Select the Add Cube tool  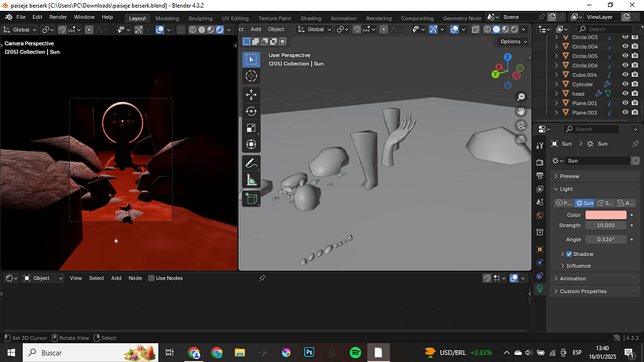251,199
